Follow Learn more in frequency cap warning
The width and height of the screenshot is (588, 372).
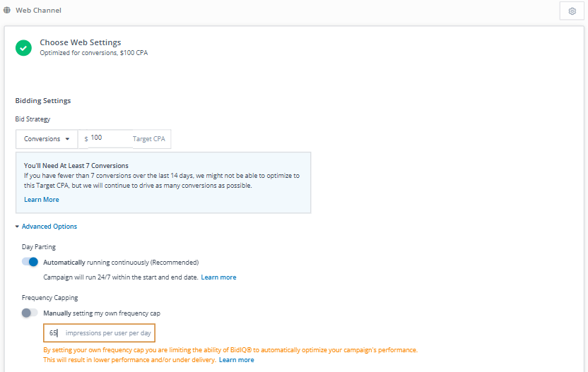click(236, 360)
